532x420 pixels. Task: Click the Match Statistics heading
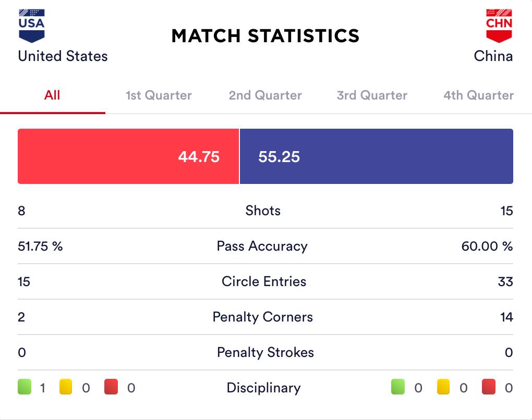tap(265, 35)
